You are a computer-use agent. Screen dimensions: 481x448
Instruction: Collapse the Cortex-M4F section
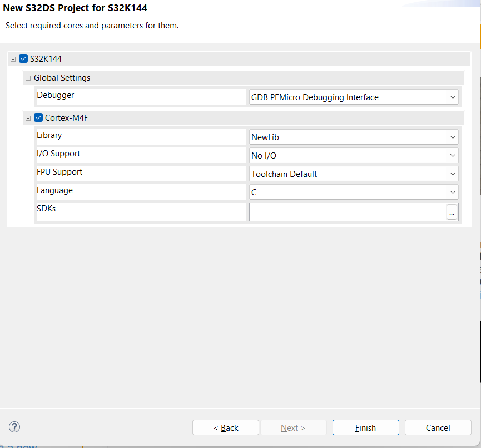click(x=28, y=118)
